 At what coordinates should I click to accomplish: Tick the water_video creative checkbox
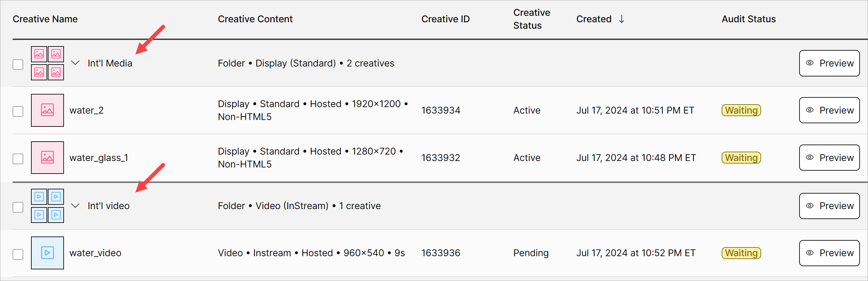(x=18, y=255)
